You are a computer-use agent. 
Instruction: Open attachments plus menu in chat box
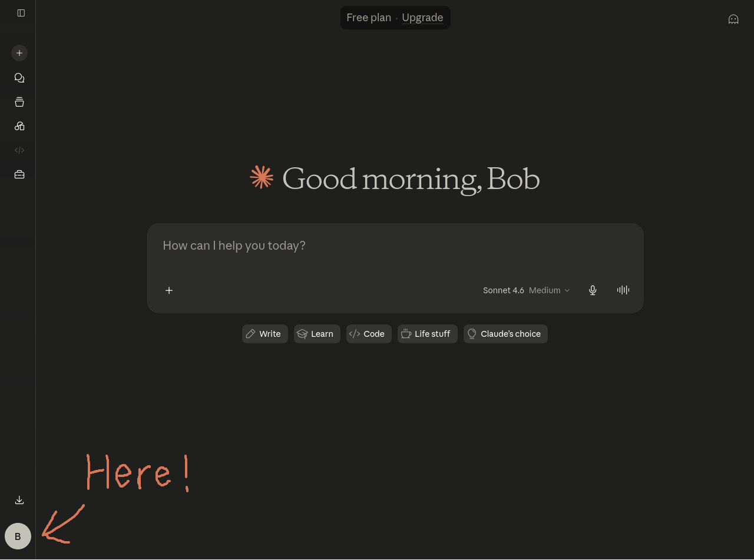(169, 290)
